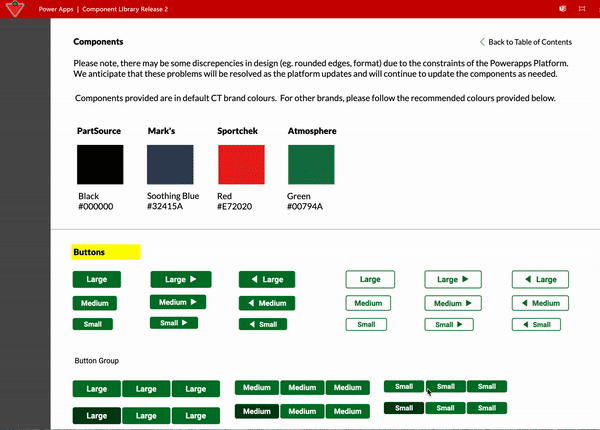Click the #32415A hex code text

165,206
